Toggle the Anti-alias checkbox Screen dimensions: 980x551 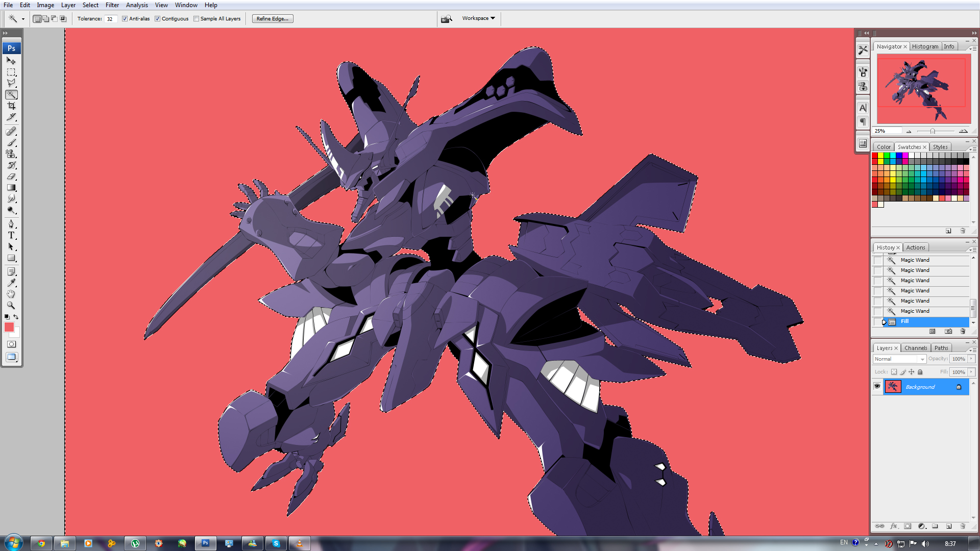tap(125, 19)
